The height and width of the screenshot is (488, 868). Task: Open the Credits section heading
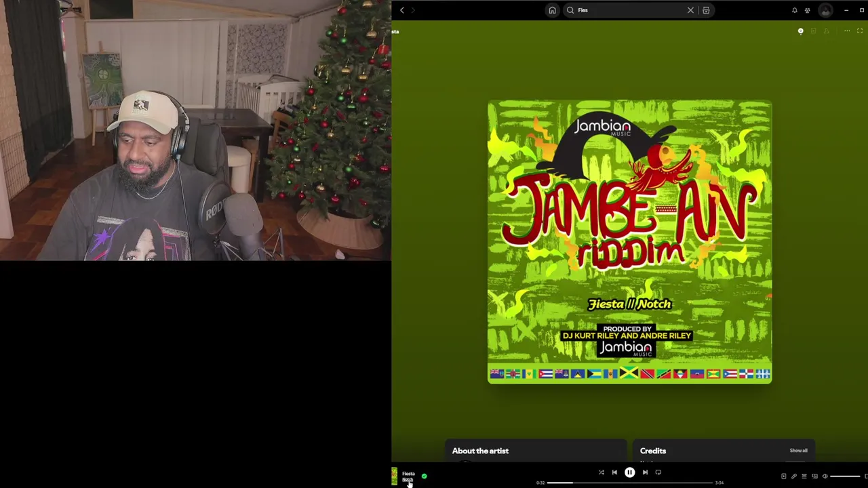[x=653, y=451]
